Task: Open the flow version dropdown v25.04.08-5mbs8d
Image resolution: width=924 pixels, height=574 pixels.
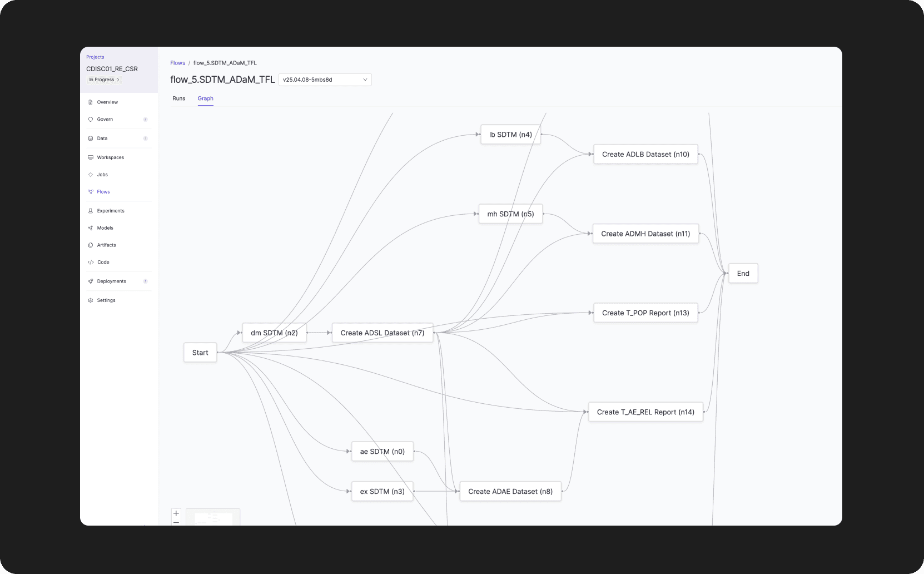Action: [325, 80]
